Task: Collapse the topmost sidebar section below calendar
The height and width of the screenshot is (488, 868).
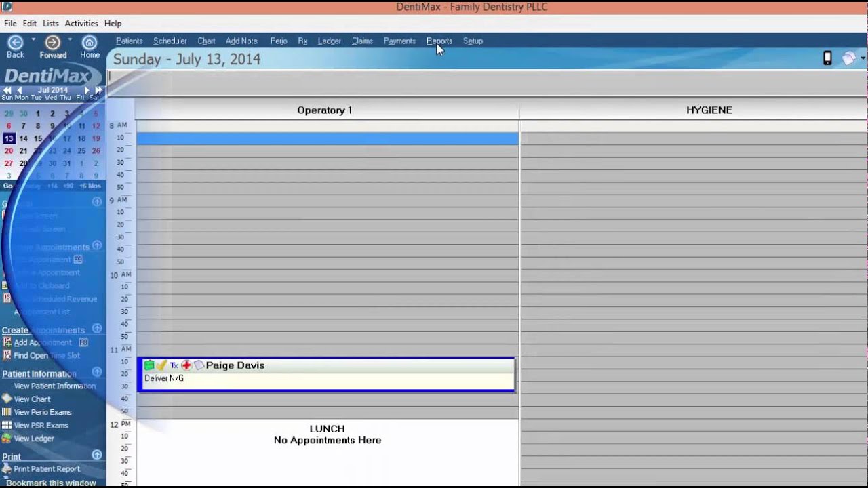Action: 97,202
